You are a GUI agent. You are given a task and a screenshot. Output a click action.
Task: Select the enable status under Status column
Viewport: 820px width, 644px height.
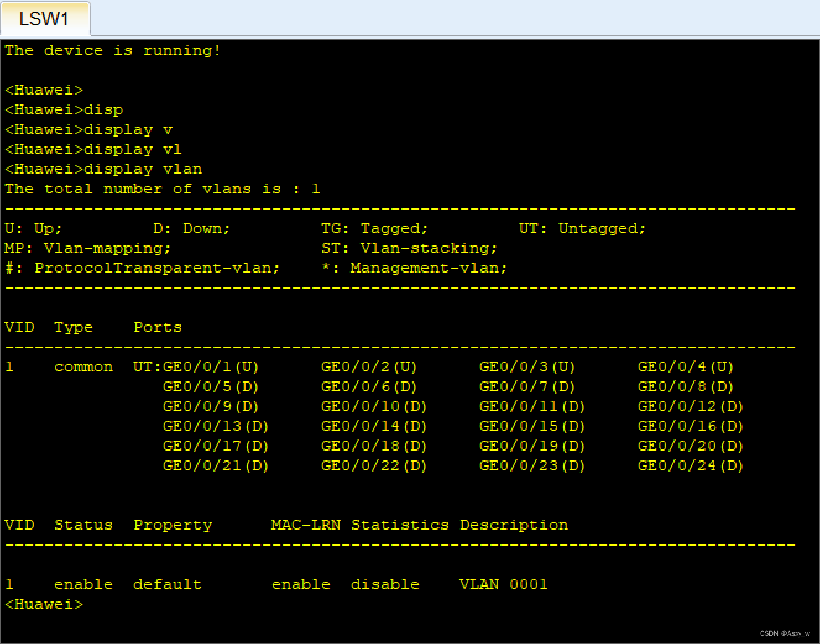coord(83,584)
